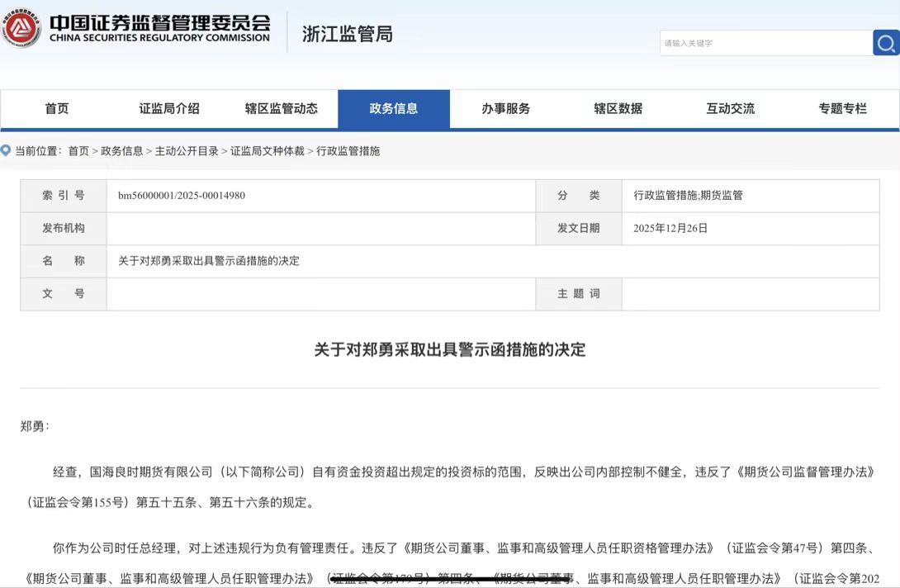
Task: Open the 证监局介绍 navigation tab
Action: click(169, 109)
